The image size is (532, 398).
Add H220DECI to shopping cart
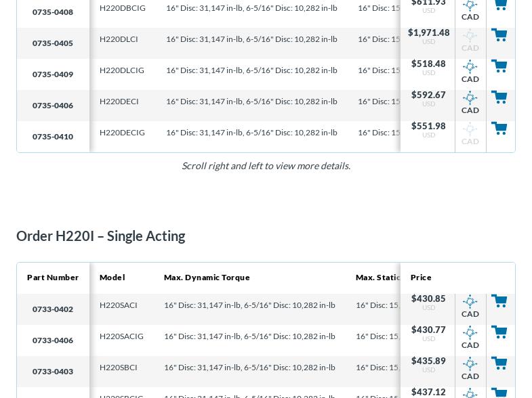click(499, 97)
